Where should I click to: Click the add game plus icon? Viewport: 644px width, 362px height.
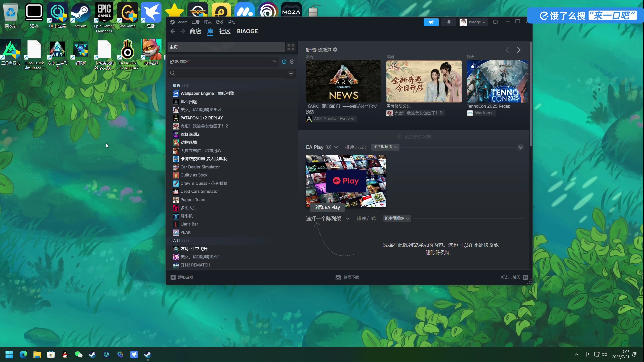[x=173, y=277]
